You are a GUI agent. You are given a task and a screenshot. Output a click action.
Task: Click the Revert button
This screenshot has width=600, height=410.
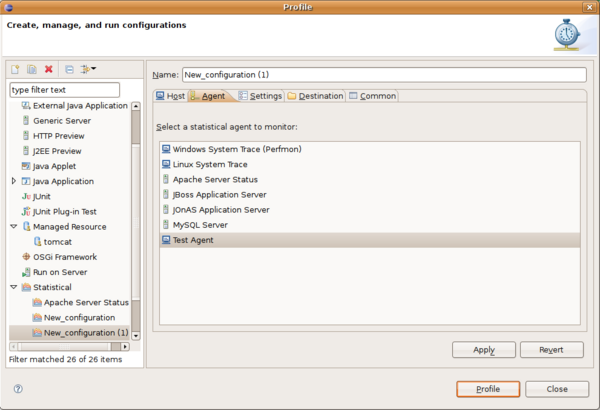551,350
